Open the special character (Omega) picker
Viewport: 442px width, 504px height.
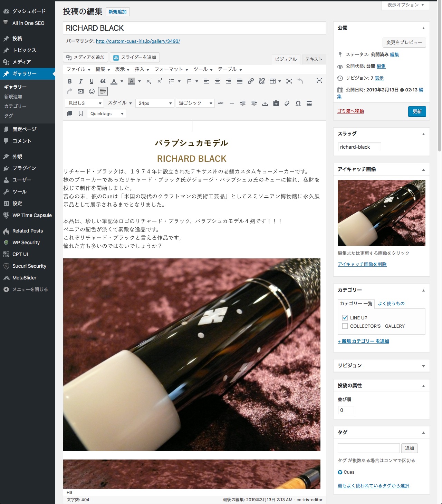pos(298,103)
